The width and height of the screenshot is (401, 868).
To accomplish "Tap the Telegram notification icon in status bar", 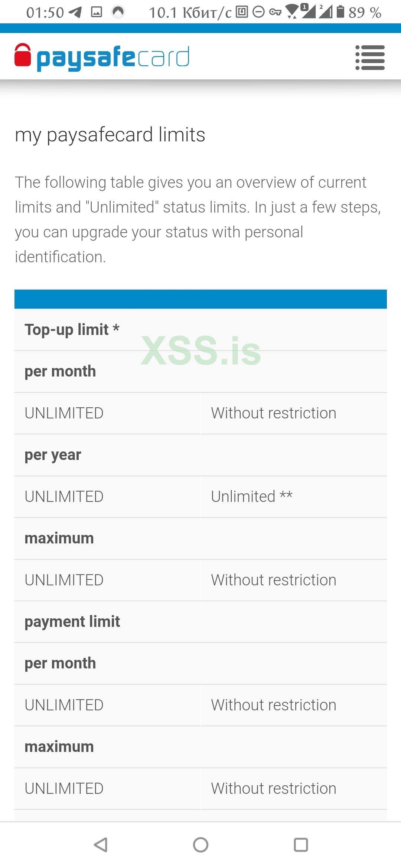I will coord(75,13).
